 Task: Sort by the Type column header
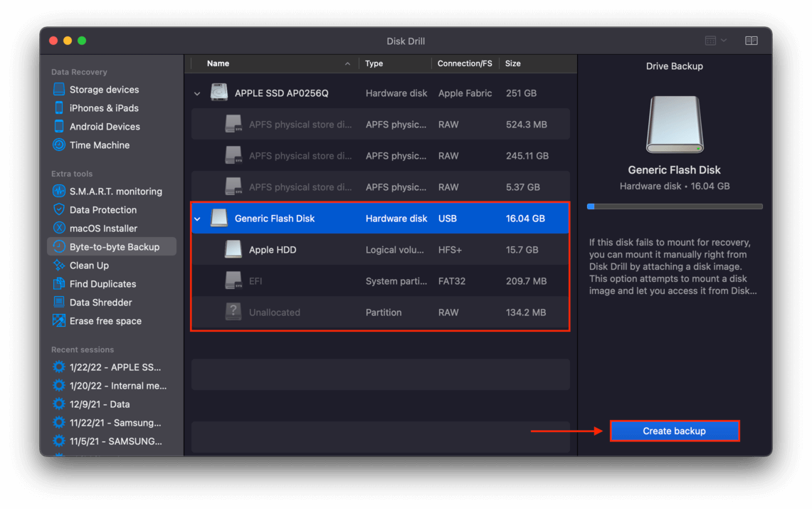[374, 63]
